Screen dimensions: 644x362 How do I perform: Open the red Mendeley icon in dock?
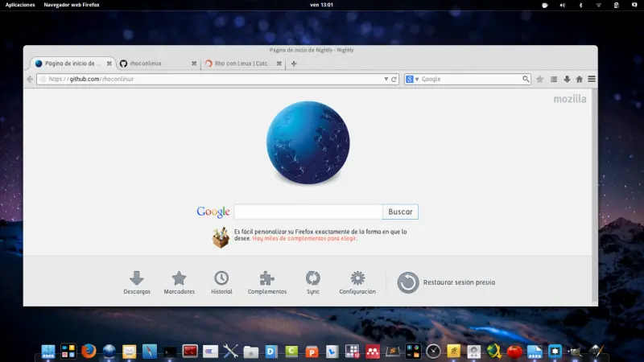pyautogui.click(x=373, y=352)
